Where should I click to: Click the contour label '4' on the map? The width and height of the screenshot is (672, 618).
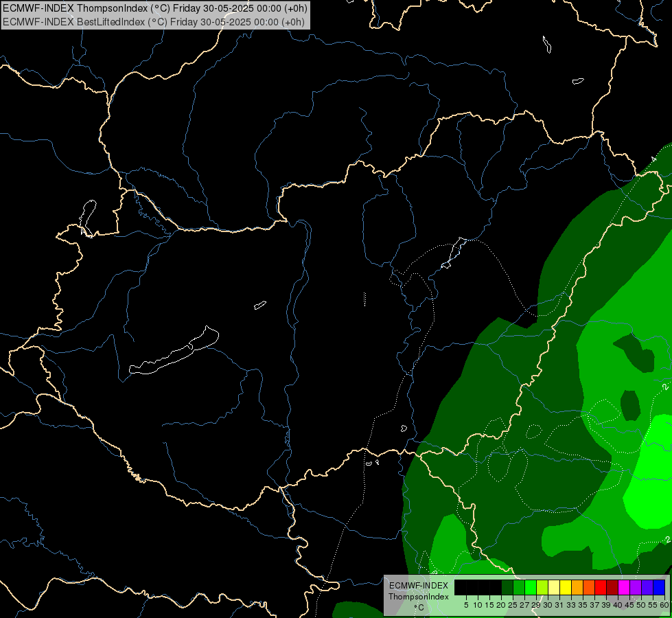[653, 159]
